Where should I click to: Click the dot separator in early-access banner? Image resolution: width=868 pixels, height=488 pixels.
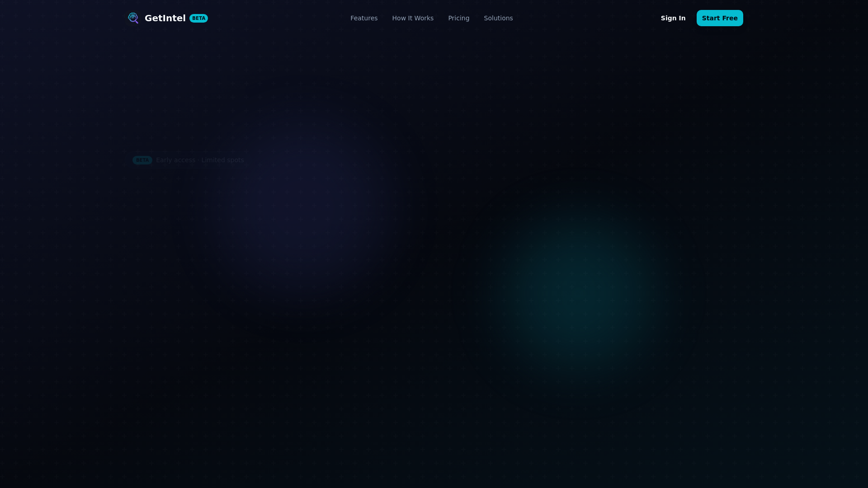[198, 160]
